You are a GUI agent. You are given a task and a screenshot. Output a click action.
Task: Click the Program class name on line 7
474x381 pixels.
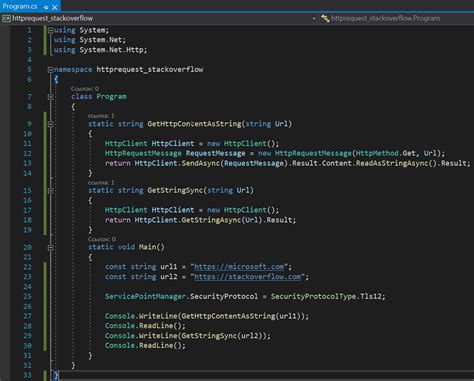coord(111,97)
